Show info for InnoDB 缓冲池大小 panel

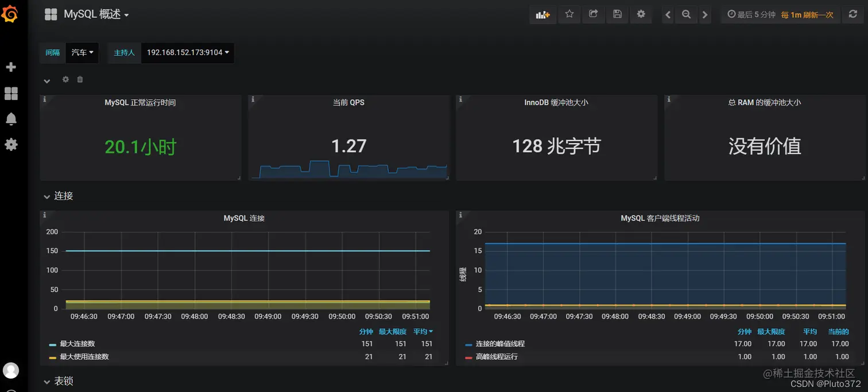(x=460, y=99)
